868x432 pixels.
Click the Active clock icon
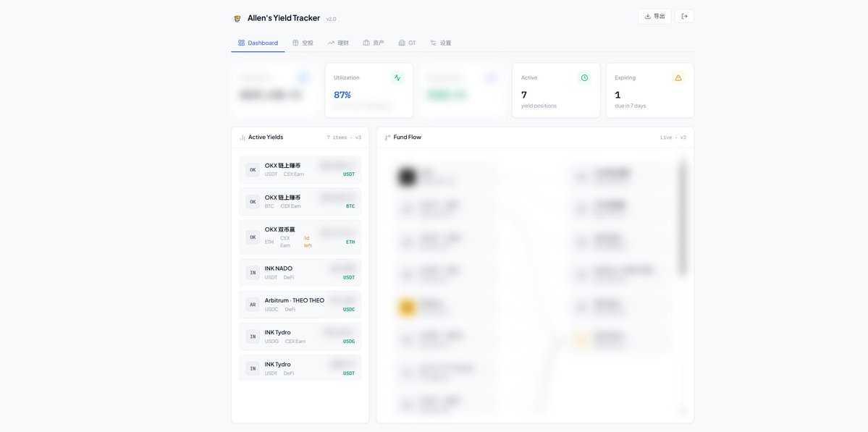[x=584, y=78]
